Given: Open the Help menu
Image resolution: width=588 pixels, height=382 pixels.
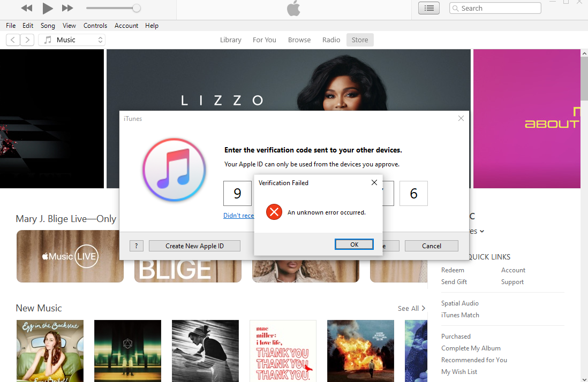Looking at the screenshot, I should [x=152, y=26].
